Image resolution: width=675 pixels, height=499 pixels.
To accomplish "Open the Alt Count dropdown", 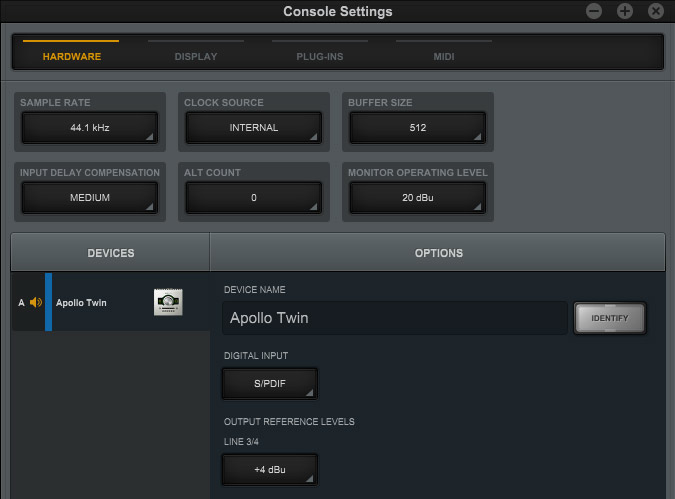I will tap(254, 198).
